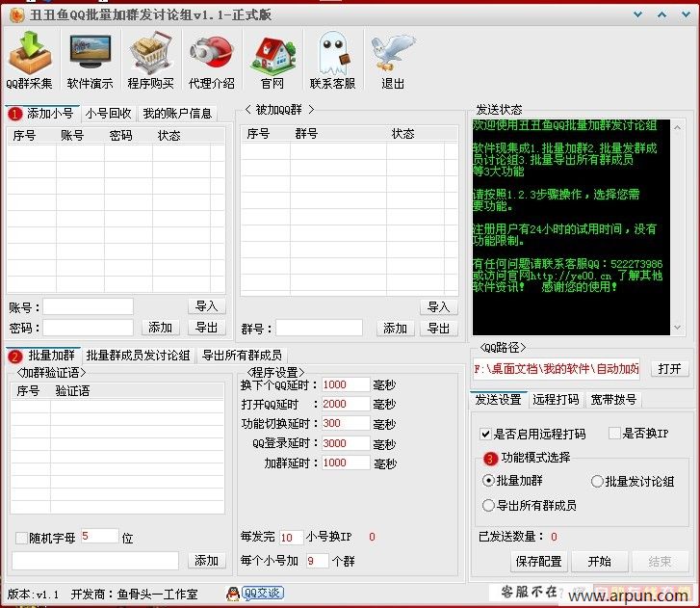Screen dimensions: 700x608
Task: Click the 开始 button
Action: tap(599, 561)
